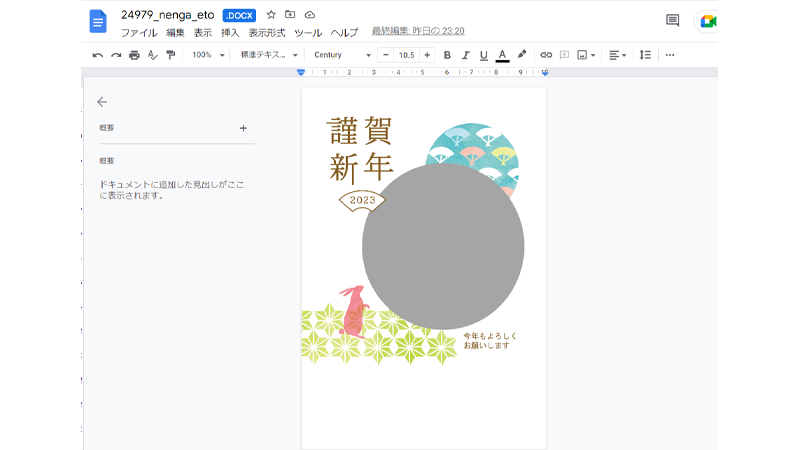Screen dimensions: 800x450
Task: Open the text alignment dropdown
Action: coord(617,55)
